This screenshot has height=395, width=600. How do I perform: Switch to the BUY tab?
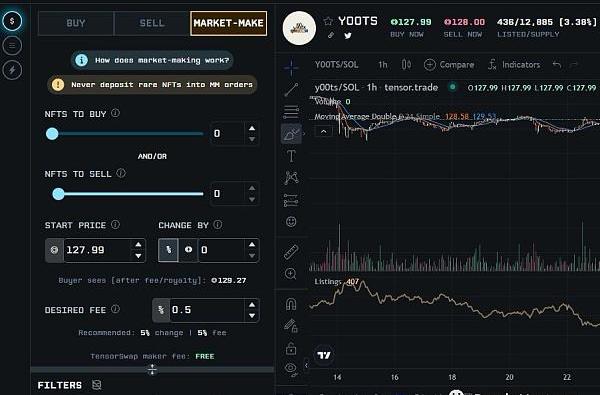click(x=76, y=23)
